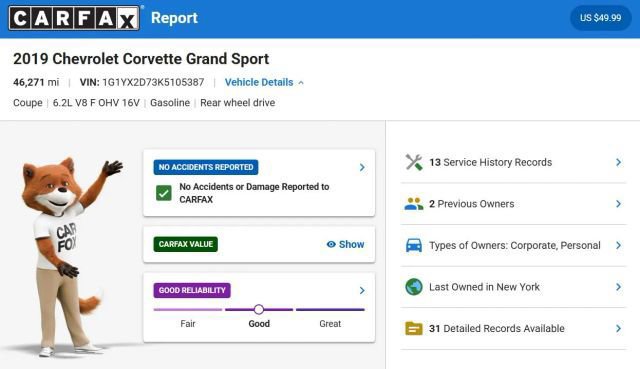
Task: Collapse the Vehicle Details section
Action: point(264,82)
